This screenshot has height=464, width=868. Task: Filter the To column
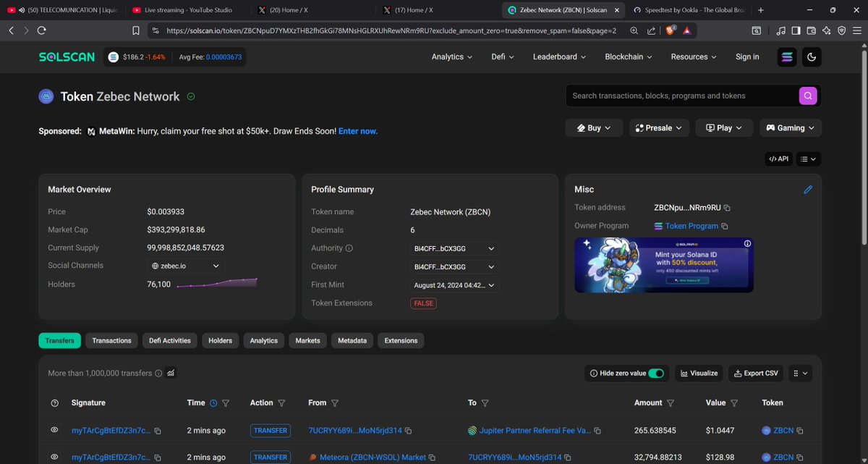485,403
